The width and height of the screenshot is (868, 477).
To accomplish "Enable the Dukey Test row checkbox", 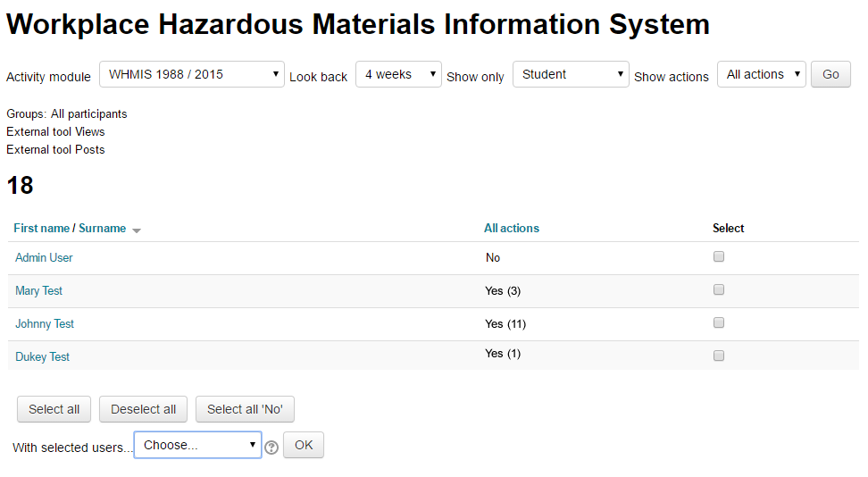I will pyautogui.click(x=719, y=356).
